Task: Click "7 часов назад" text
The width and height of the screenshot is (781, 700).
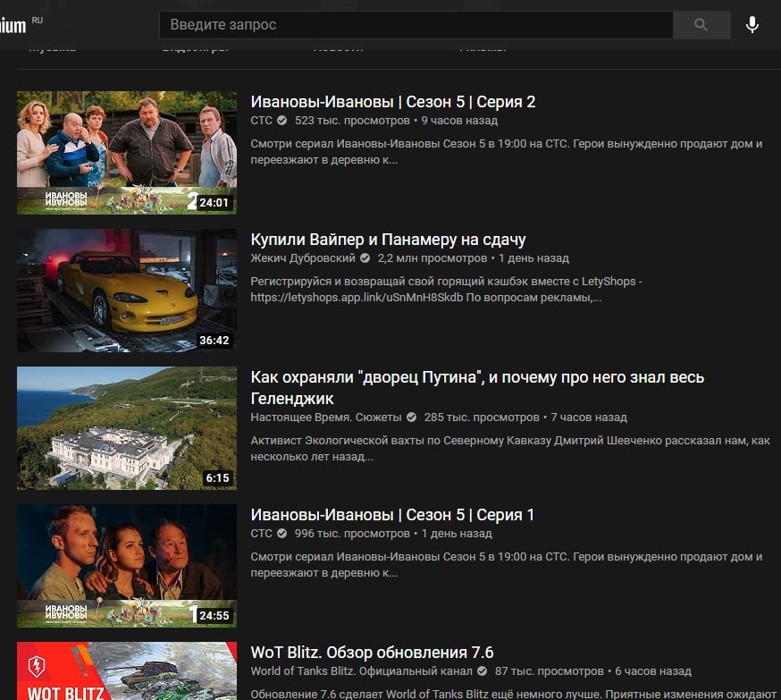Action: [589, 417]
